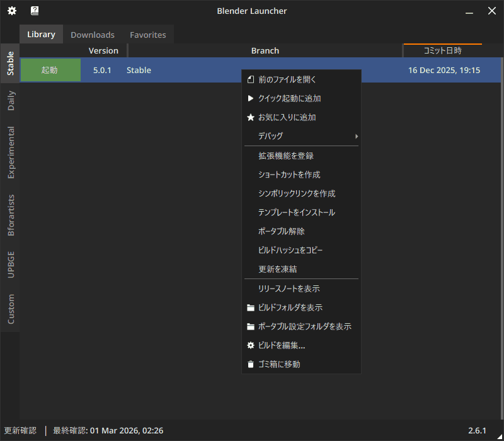Click 更新確認 in the status bar
Image resolution: width=504 pixels, height=441 pixels.
(20, 431)
